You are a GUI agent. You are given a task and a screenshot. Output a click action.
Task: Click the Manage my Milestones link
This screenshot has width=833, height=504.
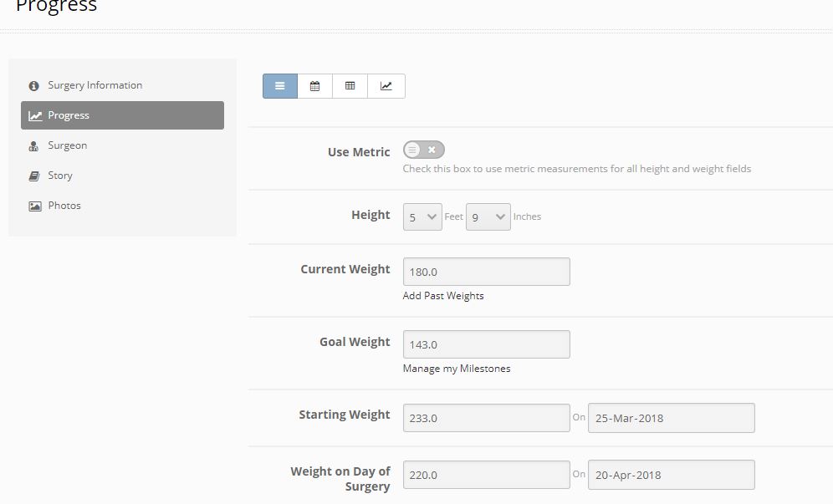tap(457, 369)
